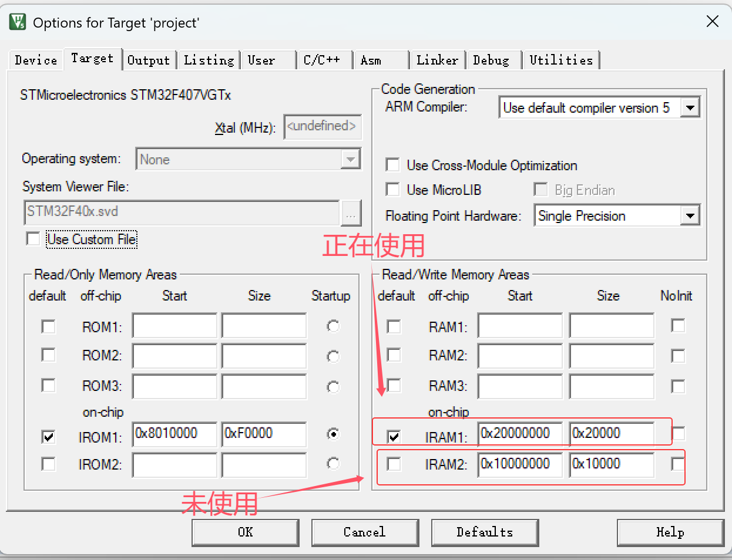Viewport: 732px width, 560px height.
Task: Open the Floating Point Hardware dropdown
Action: 690,215
